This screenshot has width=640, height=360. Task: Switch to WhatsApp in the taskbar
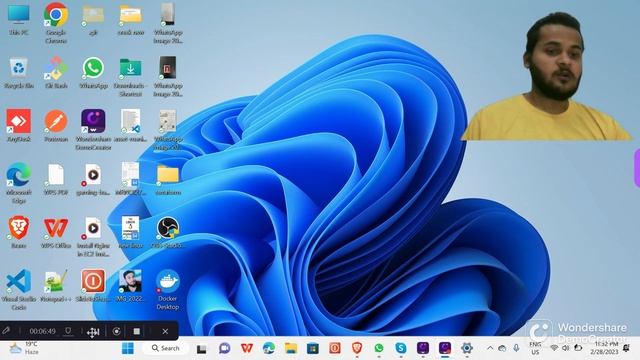pyautogui.click(x=379, y=348)
